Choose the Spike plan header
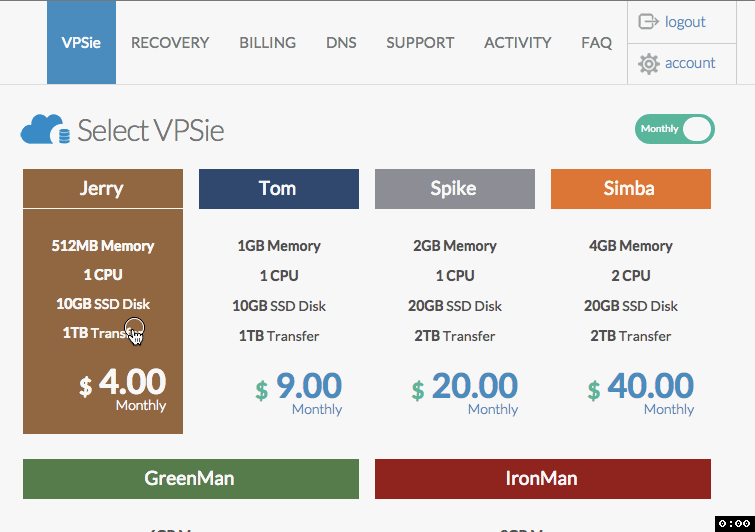The width and height of the screenshot is (755, 532). tap(455, 189)
